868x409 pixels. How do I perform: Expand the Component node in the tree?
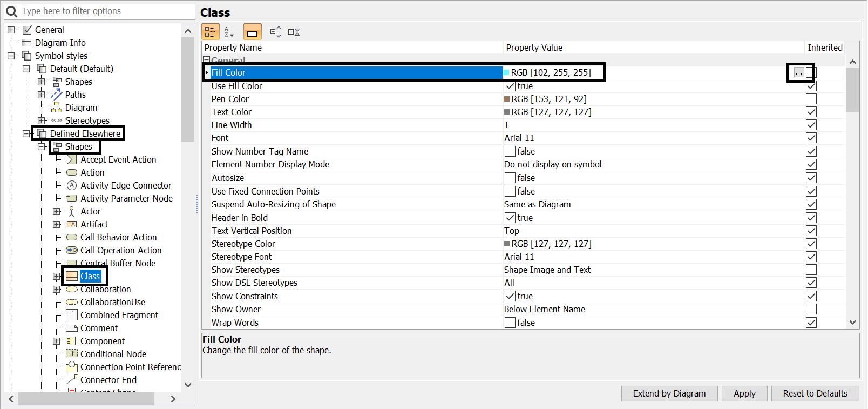pyautogui.click(x=56, y=341)
